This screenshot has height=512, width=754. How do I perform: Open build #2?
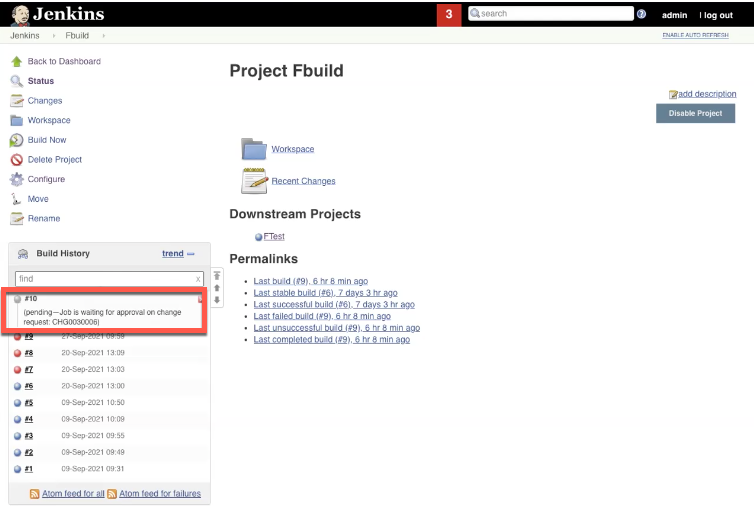point(29,453)
